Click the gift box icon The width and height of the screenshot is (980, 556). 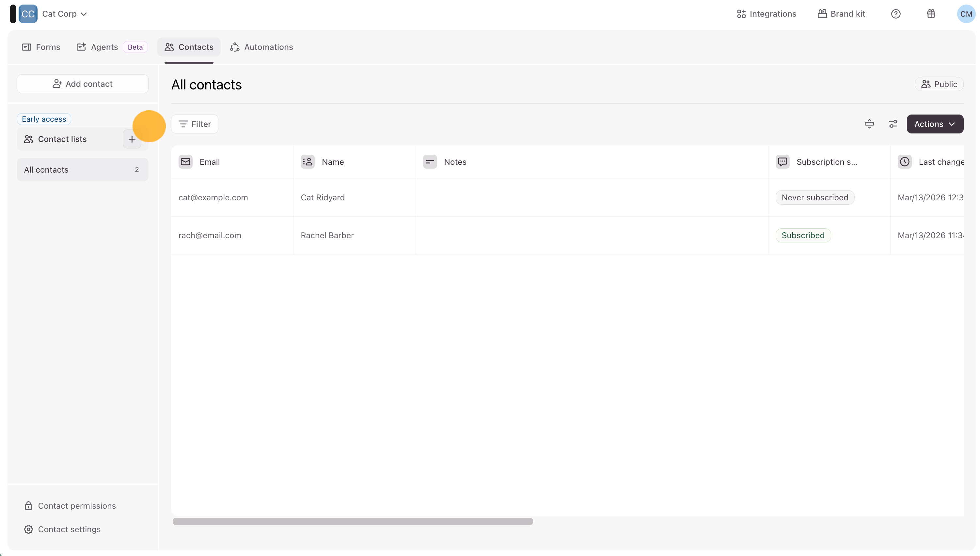point(931,14)
